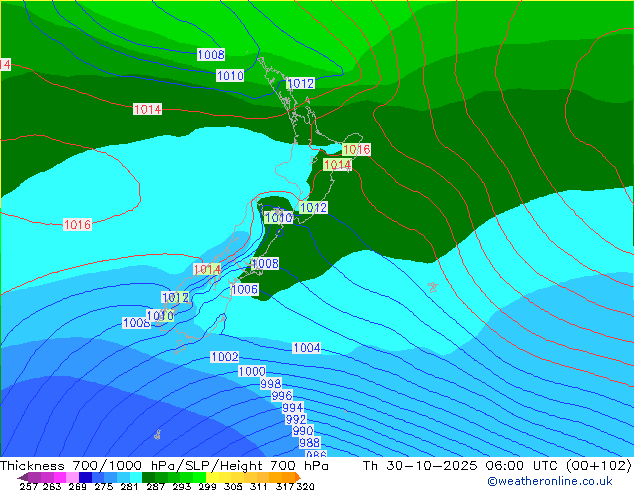
Task: Click the '269' legend value
Action: tap(77, 486)
